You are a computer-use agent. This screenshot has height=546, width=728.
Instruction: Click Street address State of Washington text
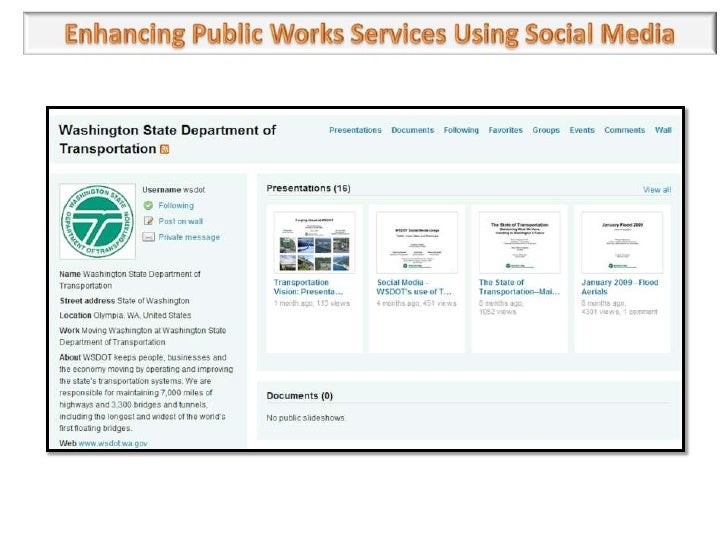(124, 301)
